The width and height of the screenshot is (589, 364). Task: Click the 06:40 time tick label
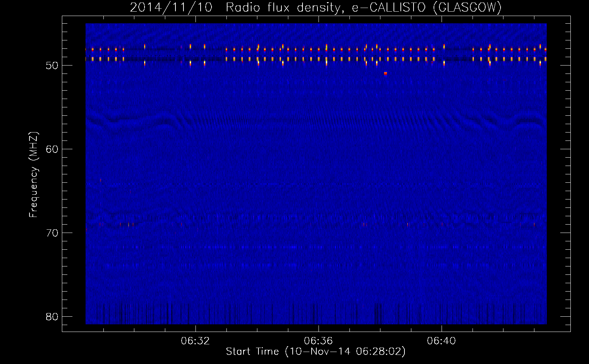pos(441,341)
